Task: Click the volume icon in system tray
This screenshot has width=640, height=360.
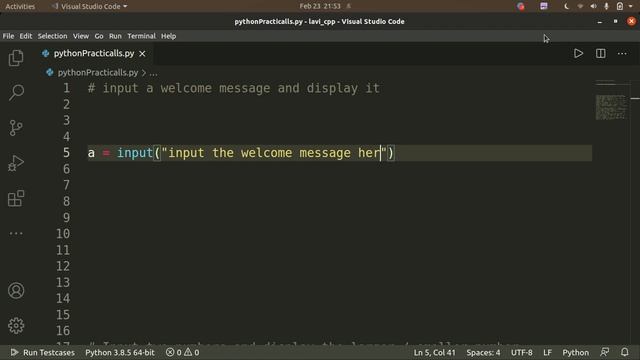Action: 593,6
